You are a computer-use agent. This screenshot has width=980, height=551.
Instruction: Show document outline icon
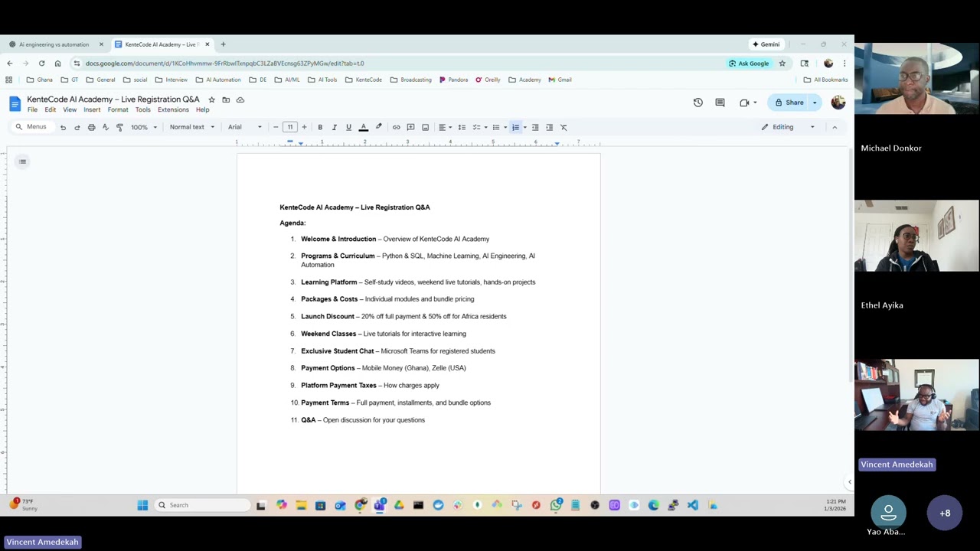pyautogui.click(x=22, y=161)
